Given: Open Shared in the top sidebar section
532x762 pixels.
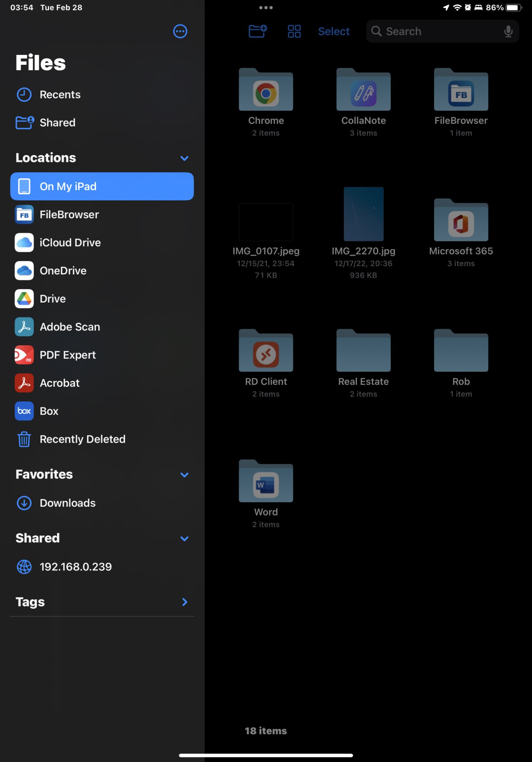Looking at the screenshot, I should [102, 123].
